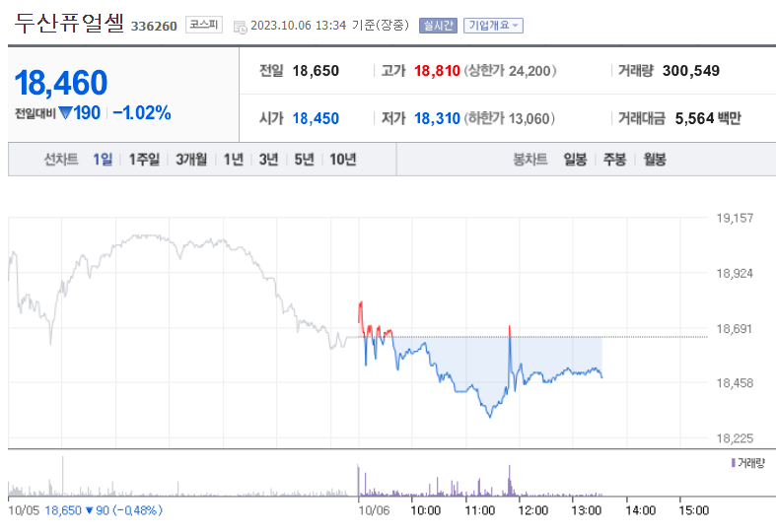
Task: Click the 선차트 section label
Action: pyautogui.click(x=61, y=160)
